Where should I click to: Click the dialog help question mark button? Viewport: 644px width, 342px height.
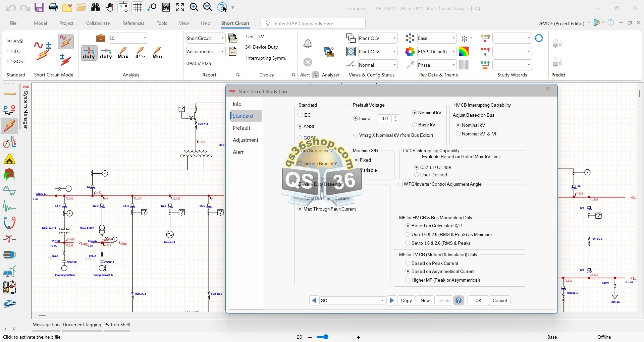(x=459, y=300)
